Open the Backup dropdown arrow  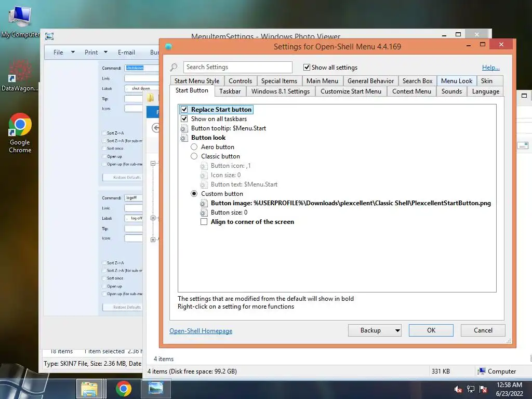pyautogui.click(x=397, y=330)
